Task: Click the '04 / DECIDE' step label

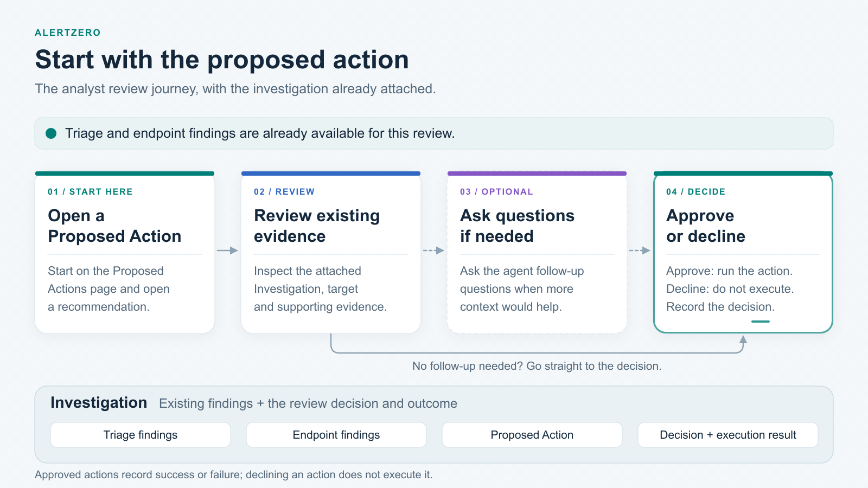Action: tap(695, 191)
